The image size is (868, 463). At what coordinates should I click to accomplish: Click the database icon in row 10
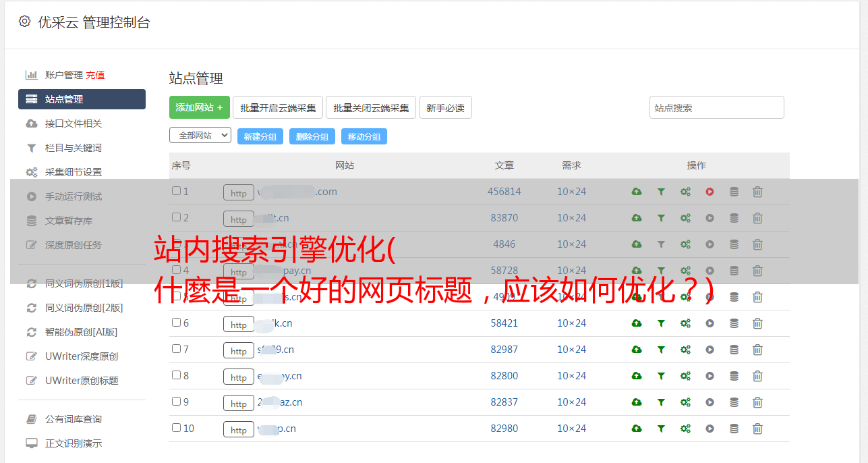click(734, 429)
